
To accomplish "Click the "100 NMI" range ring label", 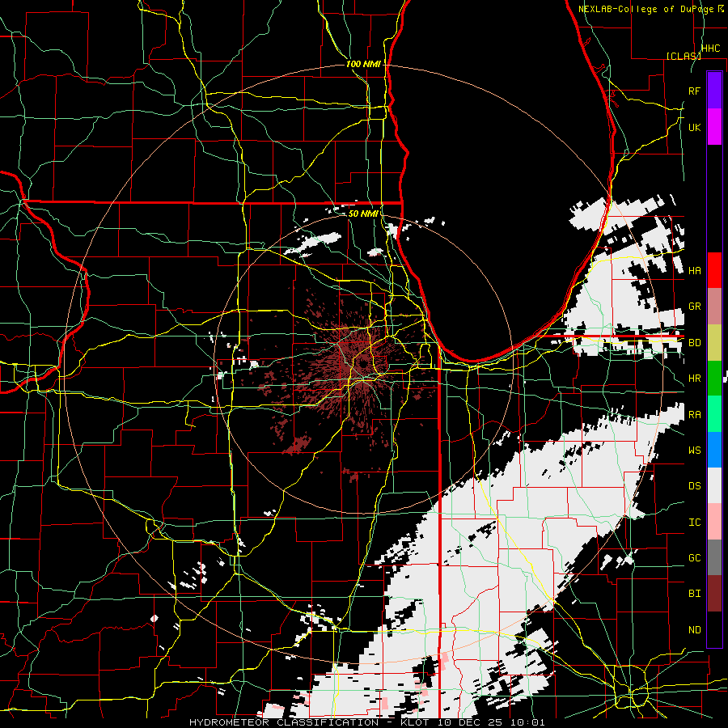I will click(363, 64).
